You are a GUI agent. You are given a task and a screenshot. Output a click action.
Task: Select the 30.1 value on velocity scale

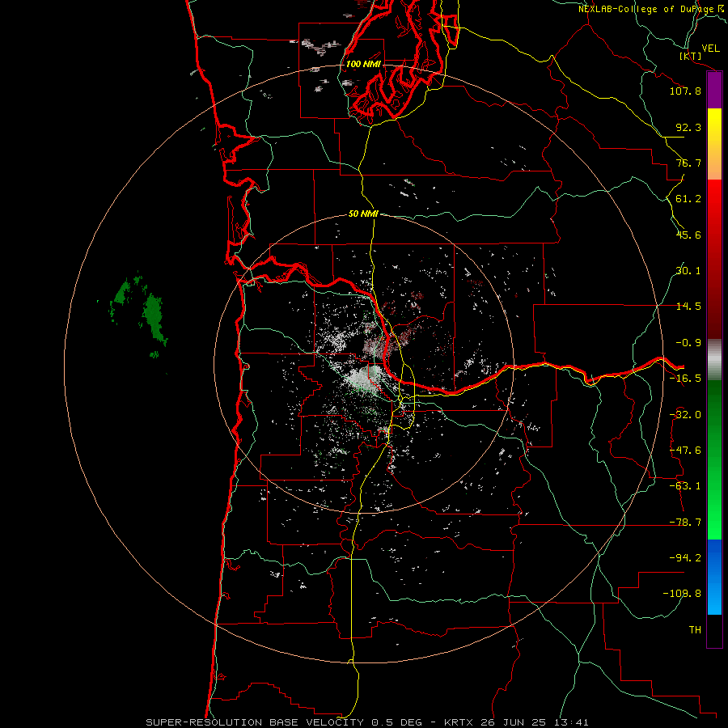(x=688, y=271)
